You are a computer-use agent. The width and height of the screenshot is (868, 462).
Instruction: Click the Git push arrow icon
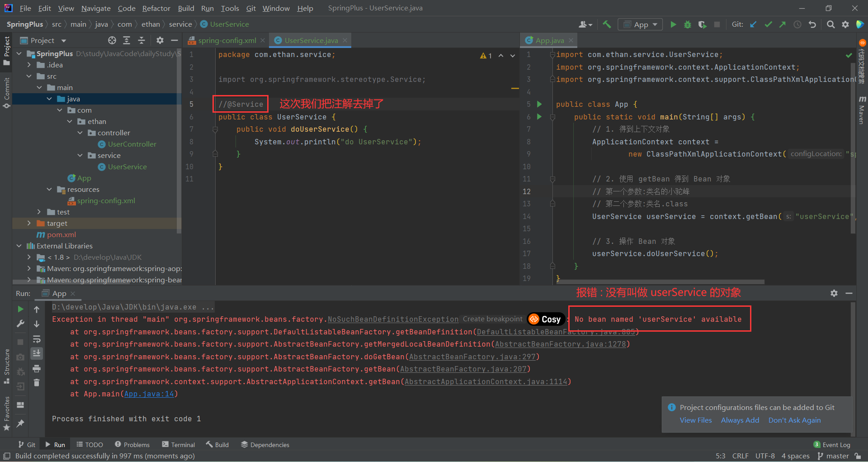pos(783,24)
